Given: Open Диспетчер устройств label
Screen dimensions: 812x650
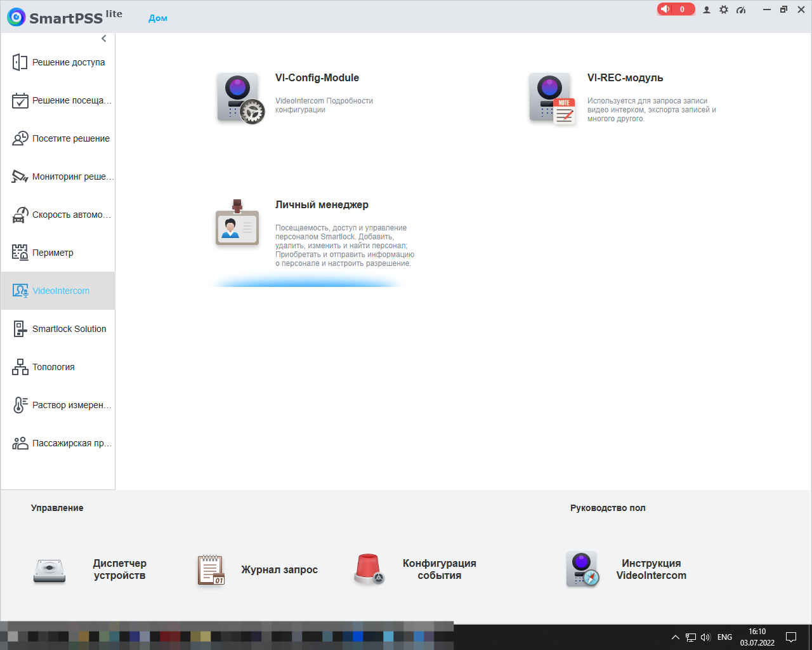Looking at the screenshot, I should [x=120, y=569].
